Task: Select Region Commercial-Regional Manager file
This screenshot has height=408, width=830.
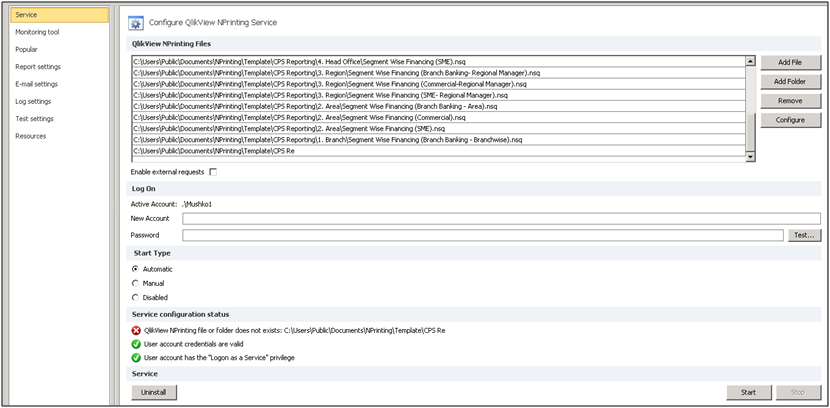Action: pyautogui.click(x=438, y=84)
